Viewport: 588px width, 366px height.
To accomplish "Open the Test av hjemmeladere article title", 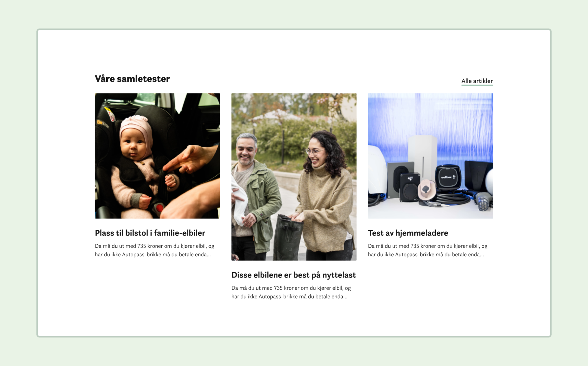I will (x=408, y=233).
